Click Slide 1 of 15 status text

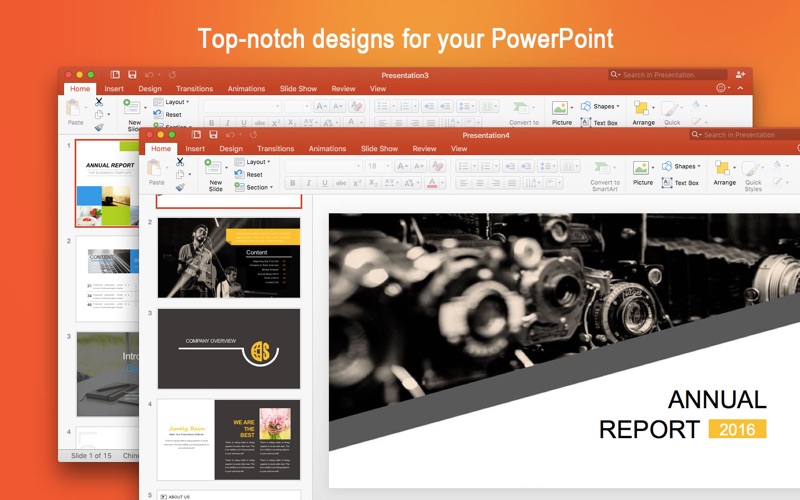91,456
